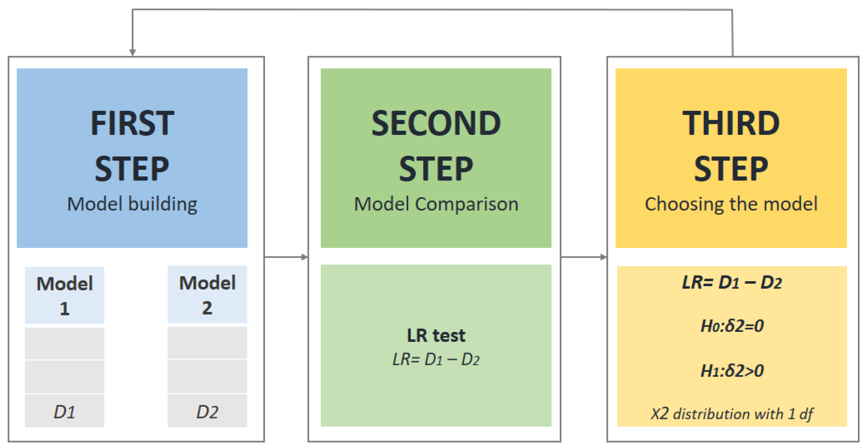Click the D1 cell under Model 1
Image resolution: width=868 pixels, height=447 pixels.
[x=64, y=411]
